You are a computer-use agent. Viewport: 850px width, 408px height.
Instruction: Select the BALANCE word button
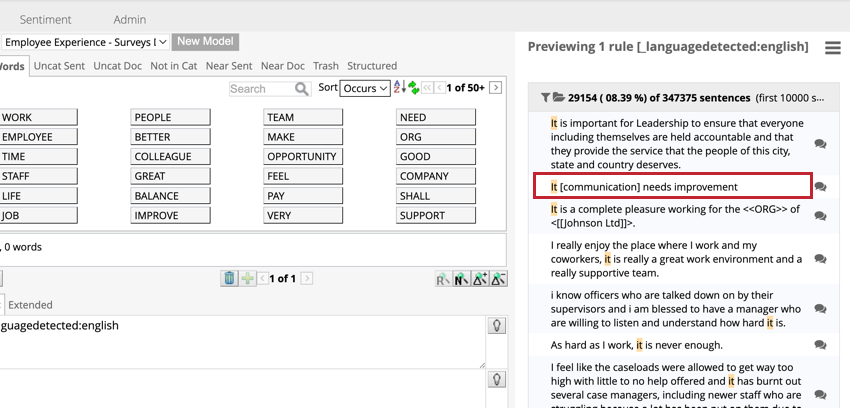(170, 196)
